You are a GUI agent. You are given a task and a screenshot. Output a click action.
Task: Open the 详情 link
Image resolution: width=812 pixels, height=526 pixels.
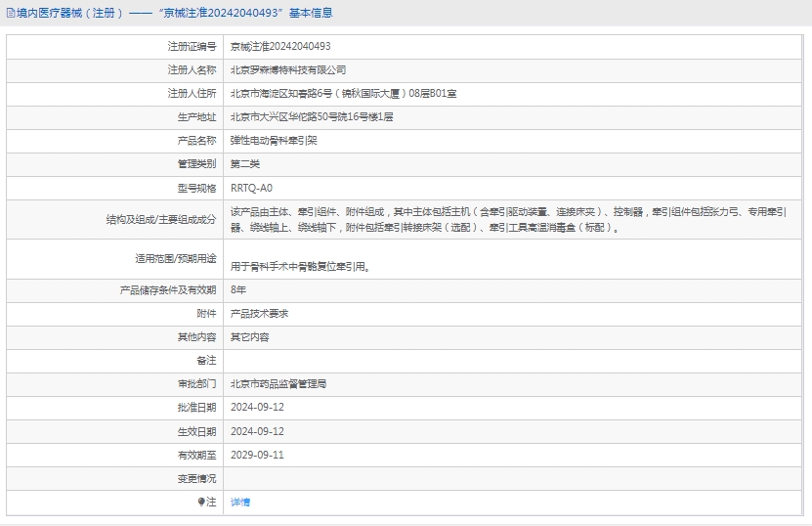(240, 502)
